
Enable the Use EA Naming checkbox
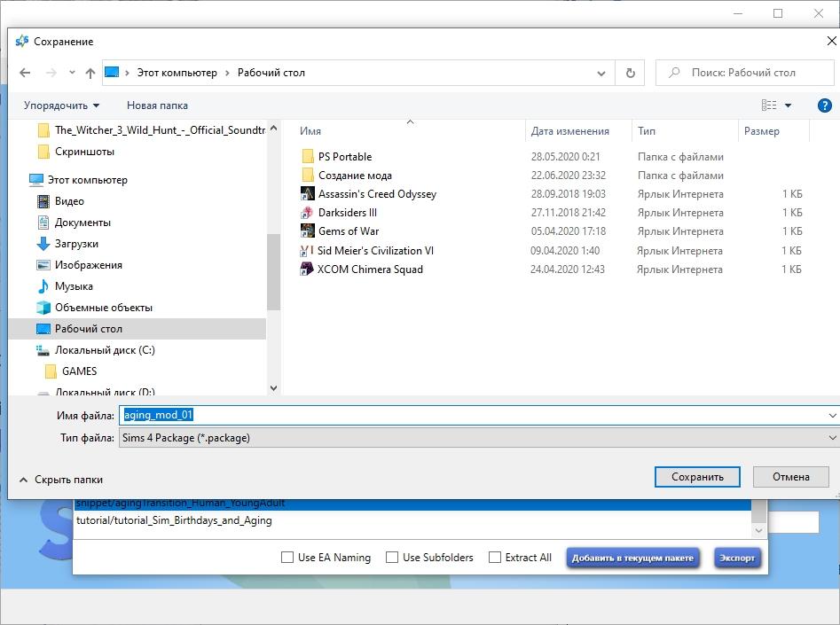[x=287, y=558]
